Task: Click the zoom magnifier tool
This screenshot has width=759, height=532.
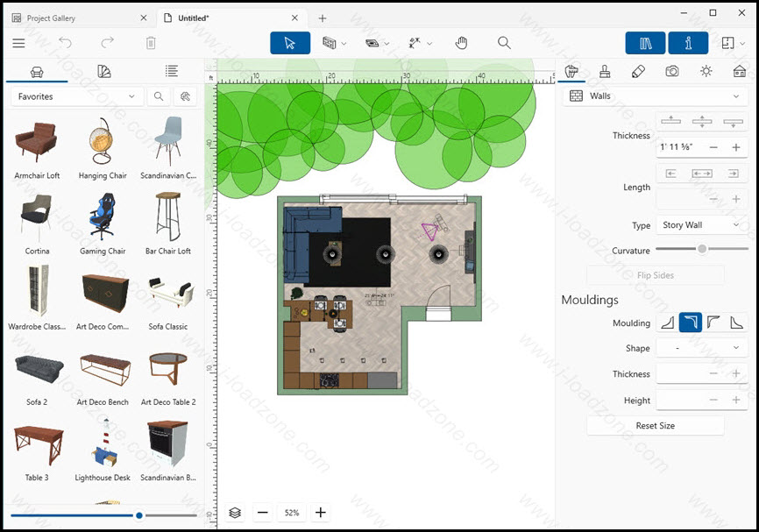Action: 504,43
